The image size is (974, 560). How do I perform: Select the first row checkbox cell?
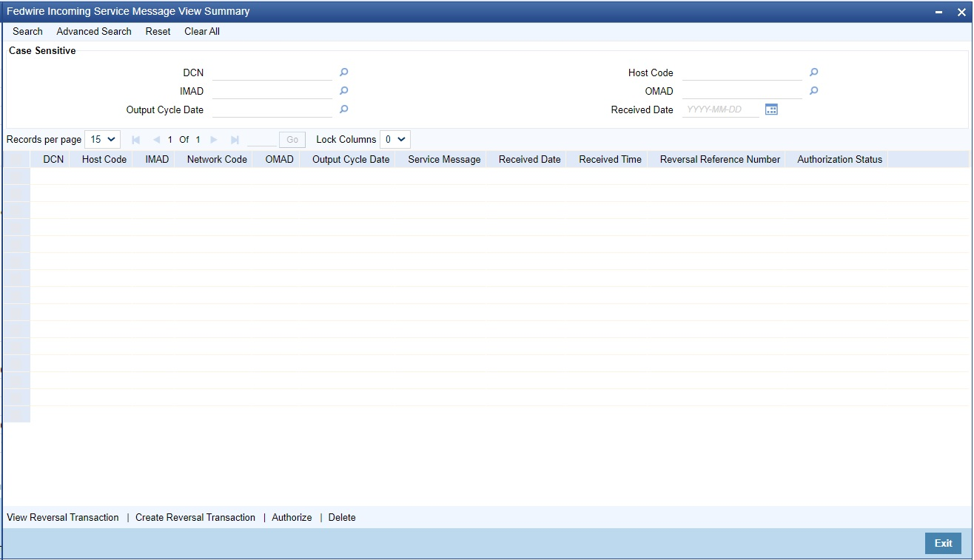16,176
